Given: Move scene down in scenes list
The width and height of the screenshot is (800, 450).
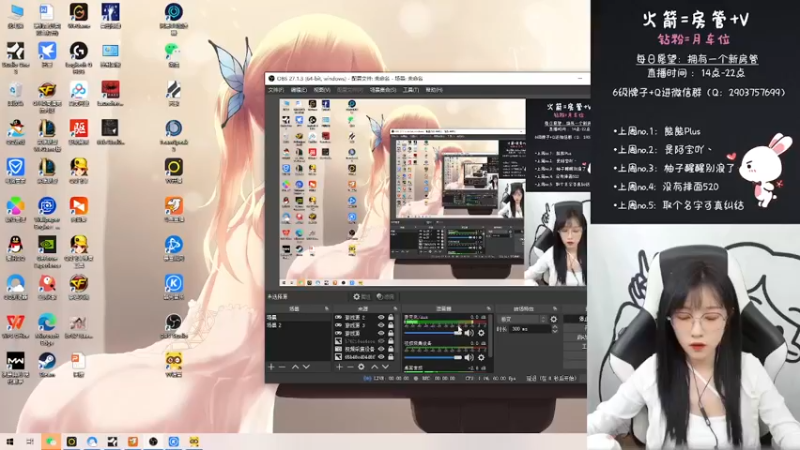Looking at the screenshot, I should pos(306,367).
